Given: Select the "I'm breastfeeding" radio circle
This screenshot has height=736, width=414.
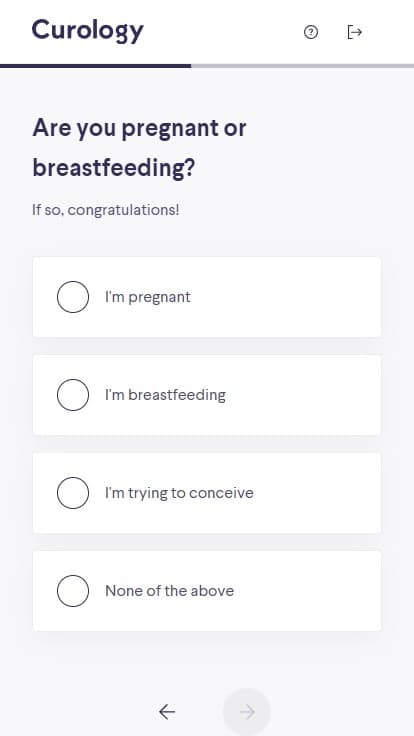Looking at the screenshot, I should click(73, 395).
